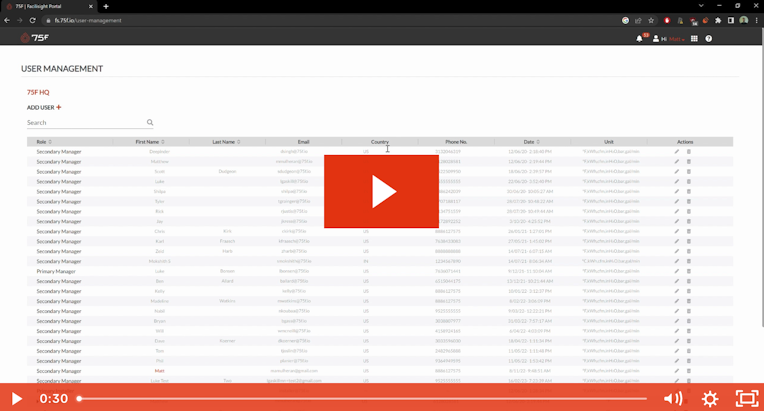764x411 pixels.
Task: Delete the Matt user row
Action: point(688,371)
